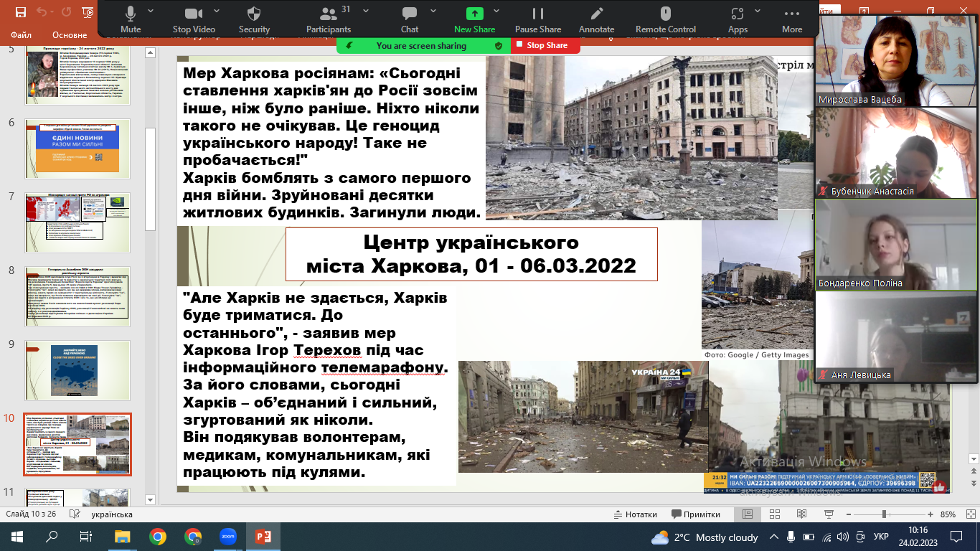
Task: Click the Annotate pencil icon
Action: coord(596,14)
